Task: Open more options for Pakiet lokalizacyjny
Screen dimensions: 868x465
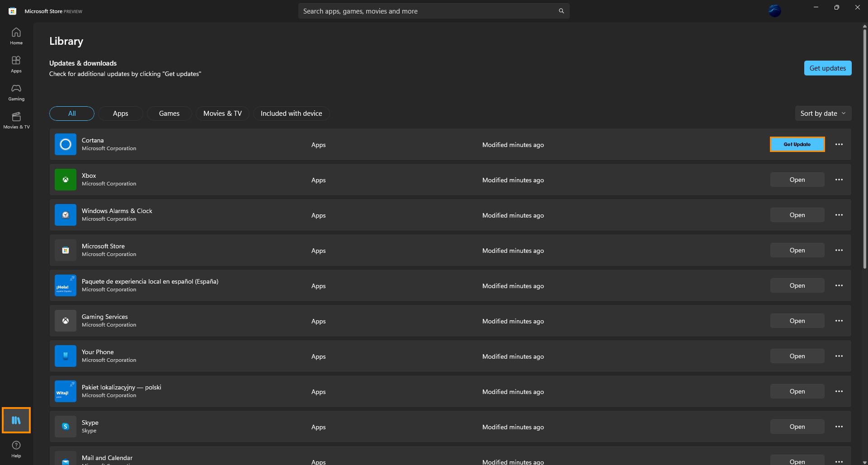Action: point(839,391)
